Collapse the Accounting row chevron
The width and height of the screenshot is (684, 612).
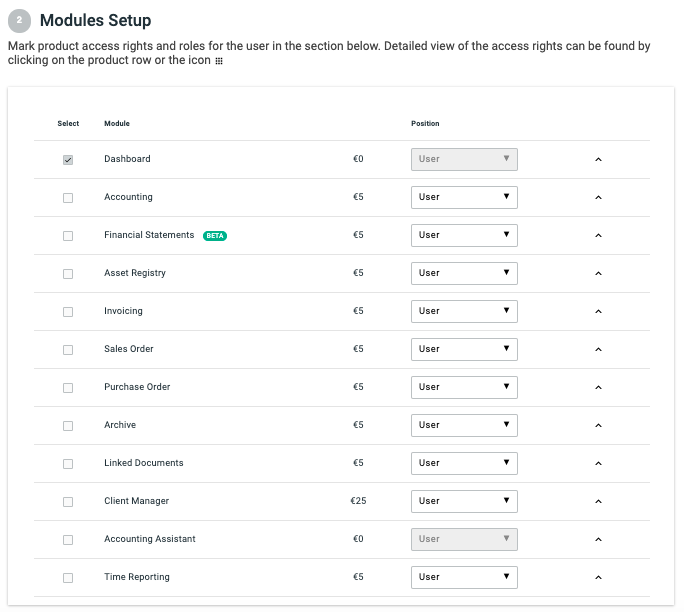pyautogui.click(x=598, y=198)
